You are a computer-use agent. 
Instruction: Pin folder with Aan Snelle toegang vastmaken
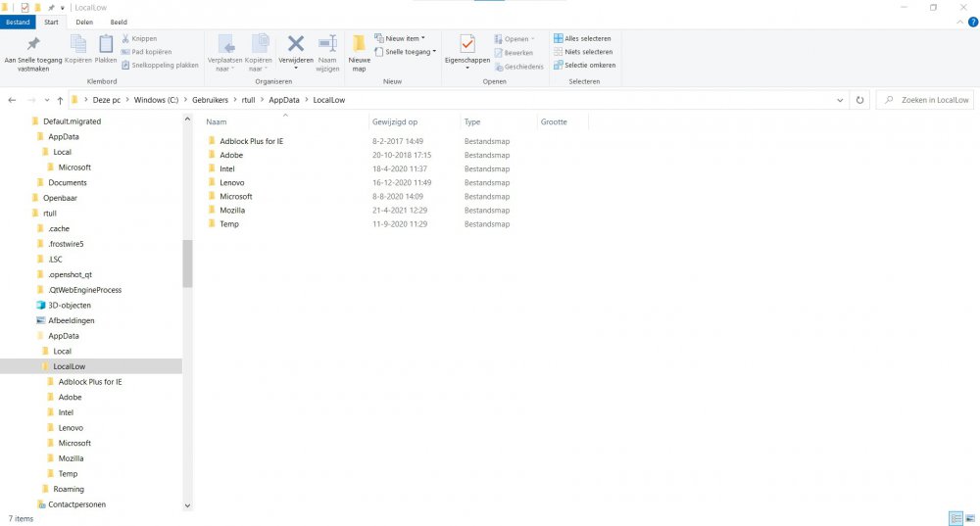coord(33,51)
